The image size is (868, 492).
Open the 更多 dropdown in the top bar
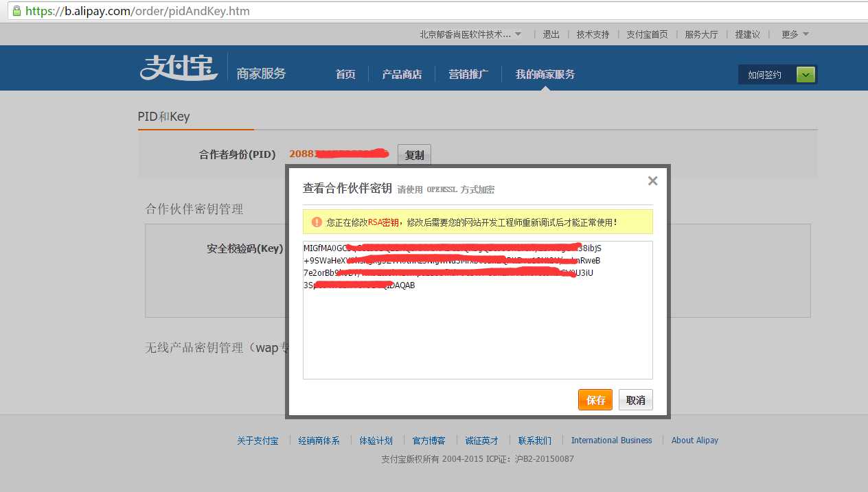tap(793, 34)
